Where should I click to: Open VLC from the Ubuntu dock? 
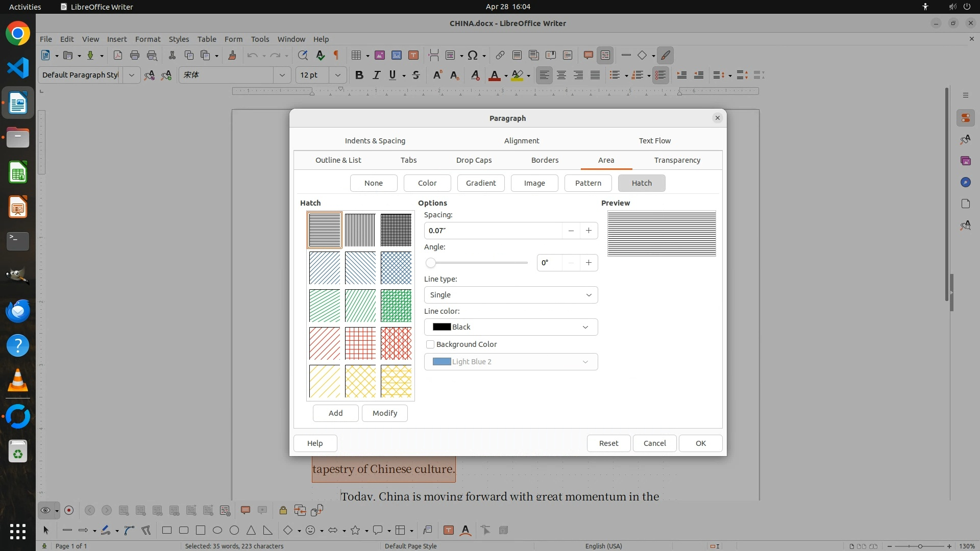(18, 380)
